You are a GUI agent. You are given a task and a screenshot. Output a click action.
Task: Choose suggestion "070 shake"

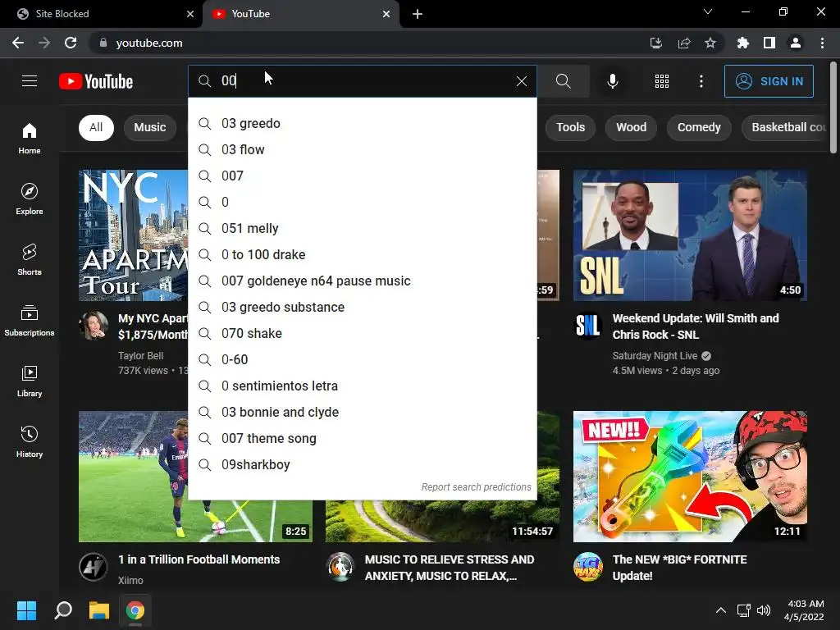362,333
